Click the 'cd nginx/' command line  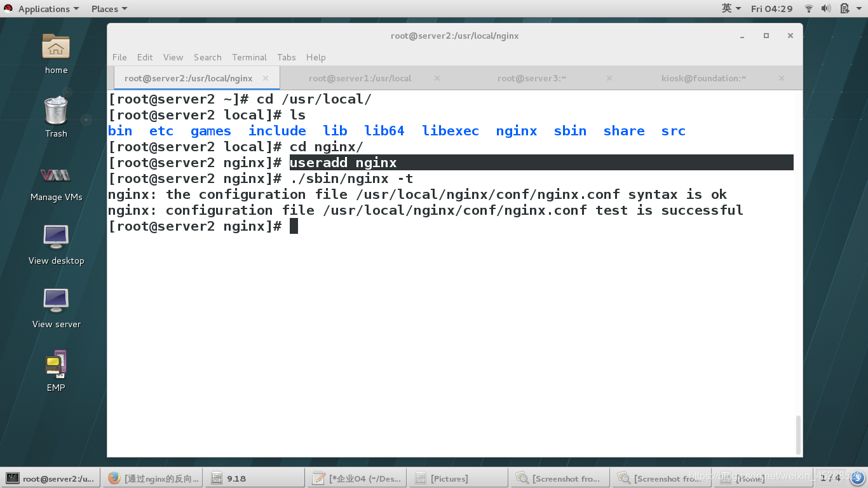point(236,147)
